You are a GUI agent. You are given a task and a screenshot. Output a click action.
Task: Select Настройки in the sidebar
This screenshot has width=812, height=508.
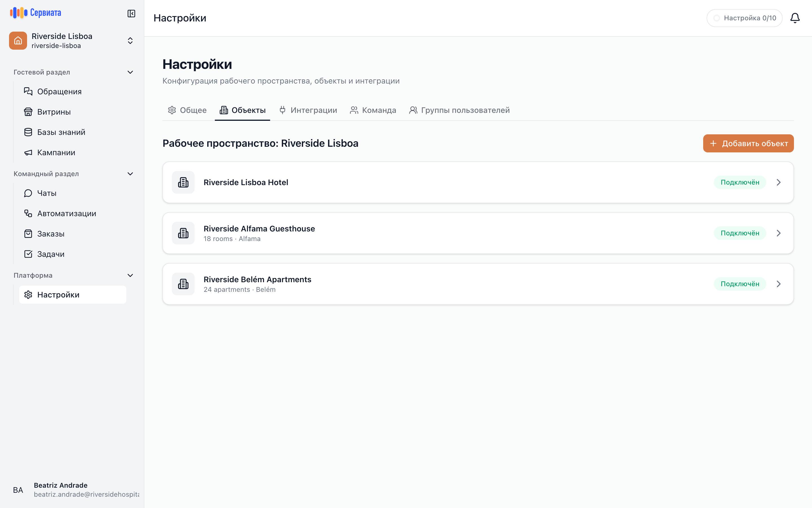(73, 295)
